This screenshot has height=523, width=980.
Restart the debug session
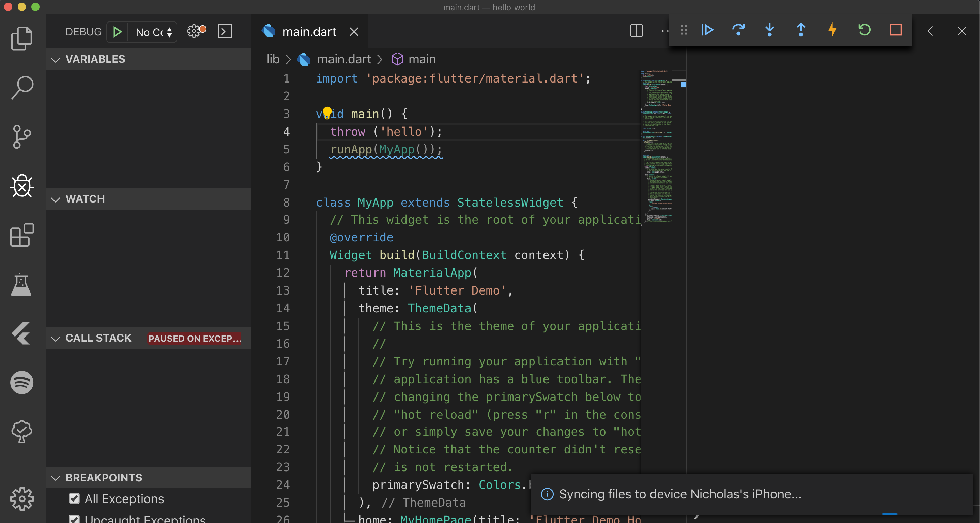coord(864,30)
